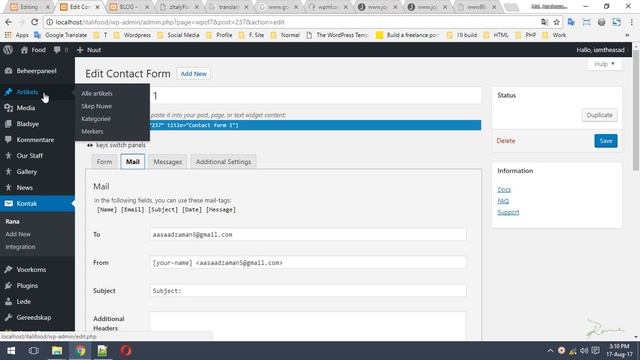Screen dimensions: 640x360
Task: Switch to the Mail tab
Action: (x=133, y=162)
